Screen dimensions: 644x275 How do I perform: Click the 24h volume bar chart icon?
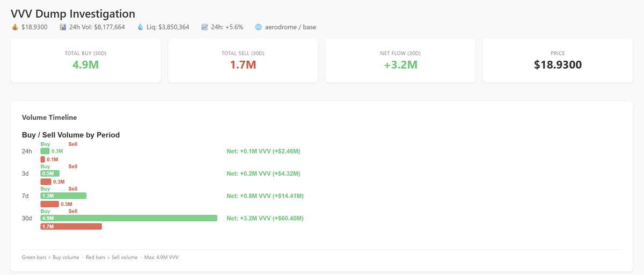pos(63,27)
